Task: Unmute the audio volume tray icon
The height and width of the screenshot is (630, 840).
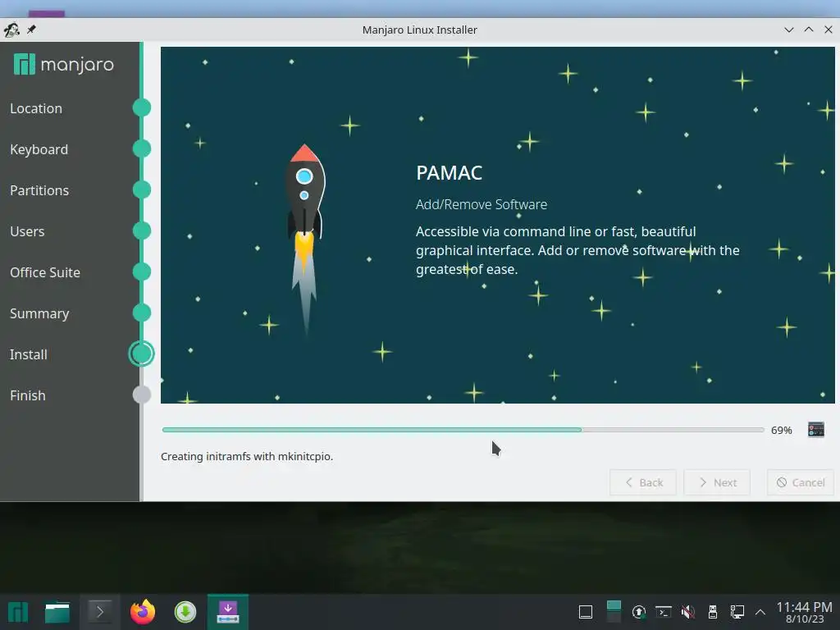Action: (688, 612)
